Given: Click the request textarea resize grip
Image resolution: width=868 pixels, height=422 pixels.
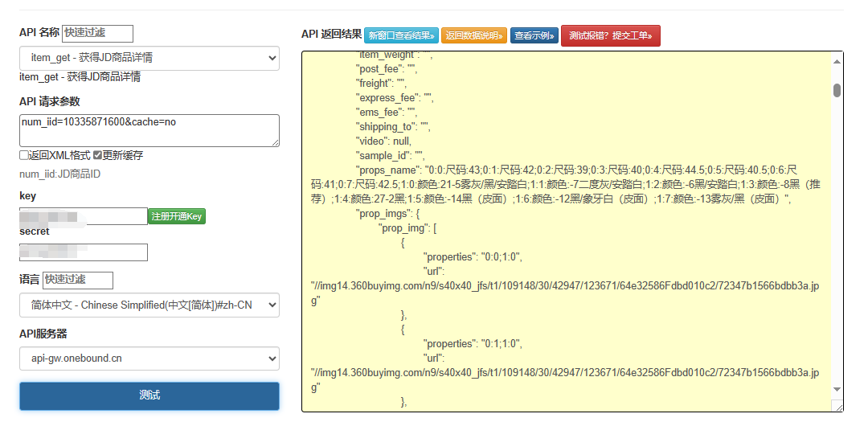Looking at the screenshot, I should [275, 143].
